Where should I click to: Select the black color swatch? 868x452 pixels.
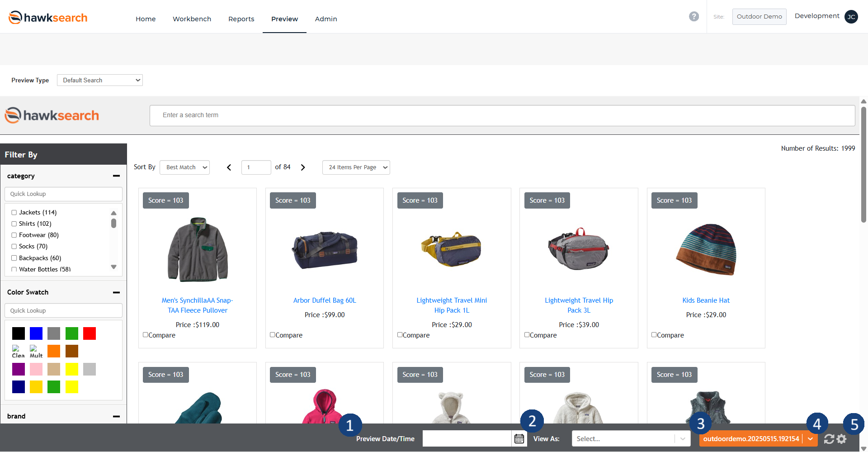pyautogui.click(x=19, y=333)
